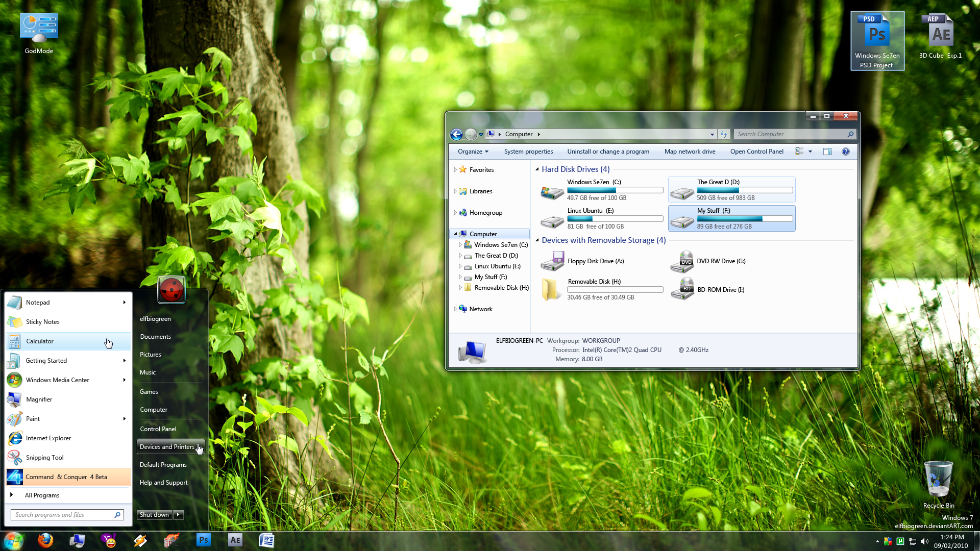Open Winamp lightning icon on taskbar

[x=140, y=540]
